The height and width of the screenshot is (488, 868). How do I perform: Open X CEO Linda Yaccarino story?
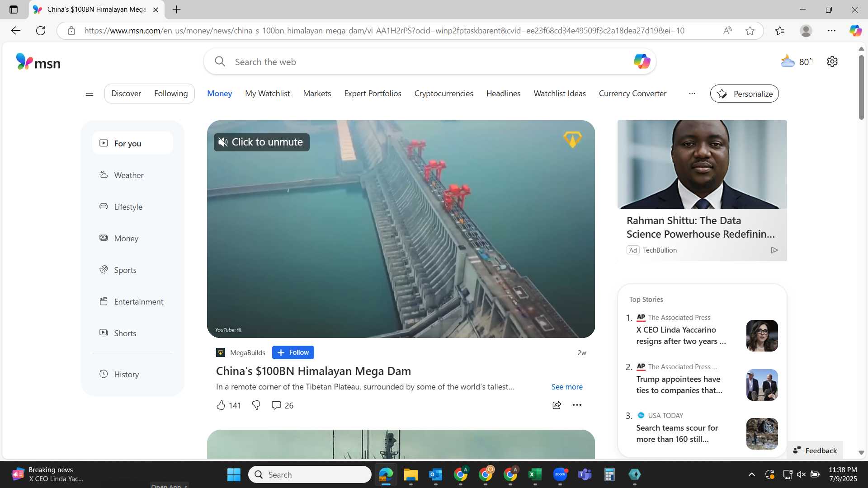click(x=681, y=335)
